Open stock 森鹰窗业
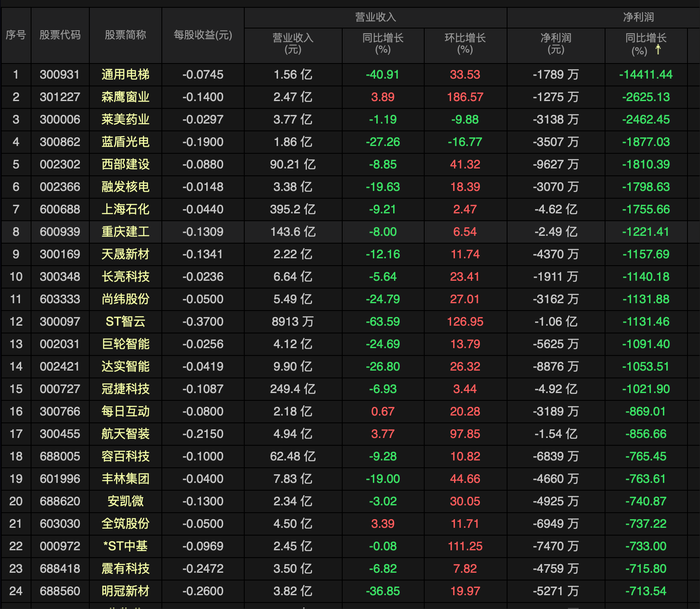 [x=126, y=97]
